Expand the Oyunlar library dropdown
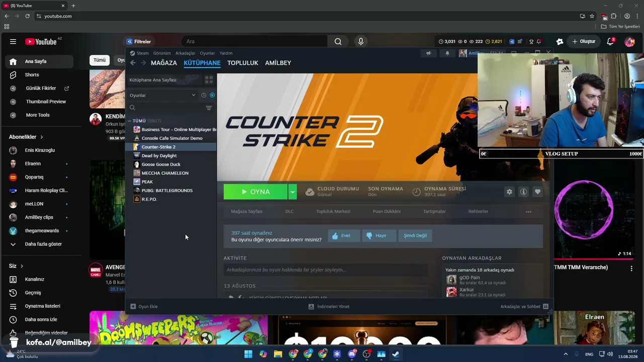The height and width of the screenshot is (362, 644). 162,95
